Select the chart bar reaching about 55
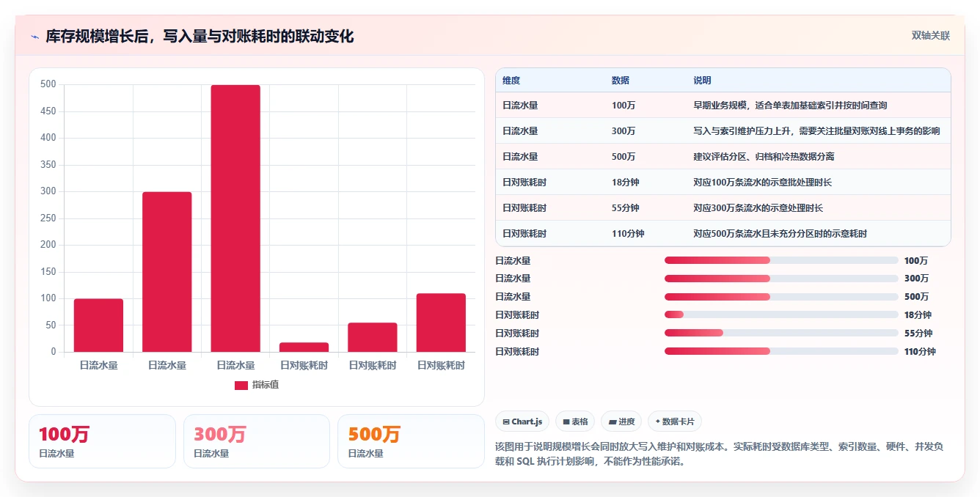 pyautogui.click(x=373, y=337)
